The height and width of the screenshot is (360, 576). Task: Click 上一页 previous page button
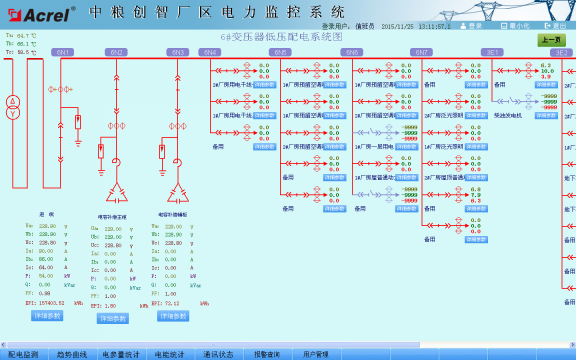pyautogui.click(x=552, y=40)
